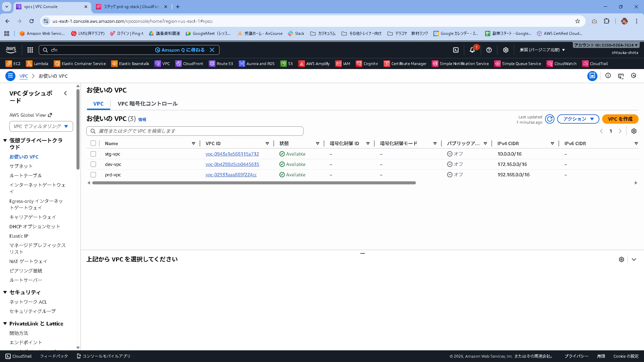
Task: Open CloudShell from the top navigation bar
Action: click(x=456, y=50)
